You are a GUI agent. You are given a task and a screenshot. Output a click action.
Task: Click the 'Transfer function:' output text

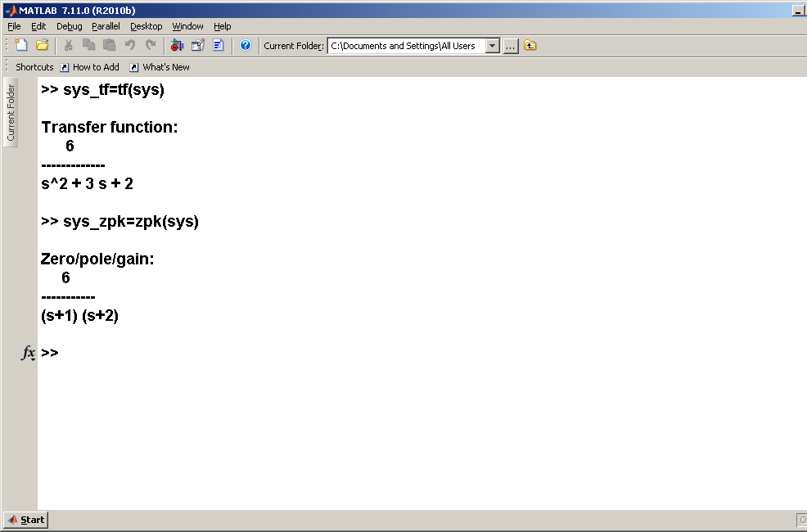[x=109, y=127]
